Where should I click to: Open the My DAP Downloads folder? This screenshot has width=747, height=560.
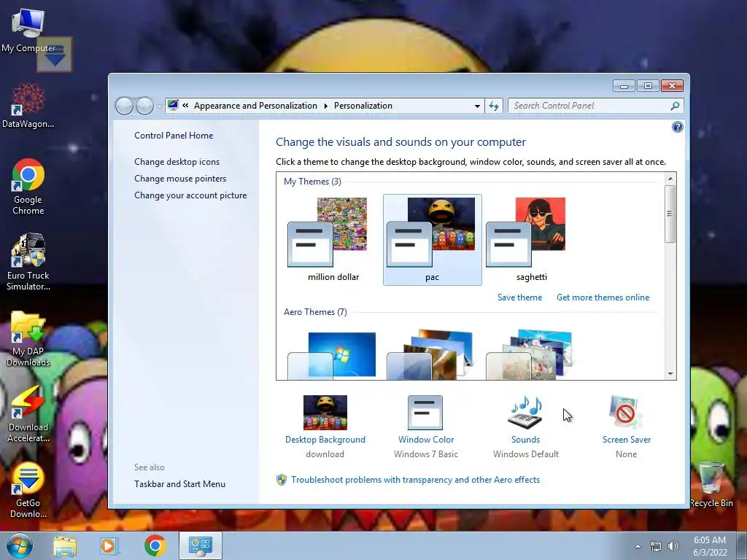point(28,338)
